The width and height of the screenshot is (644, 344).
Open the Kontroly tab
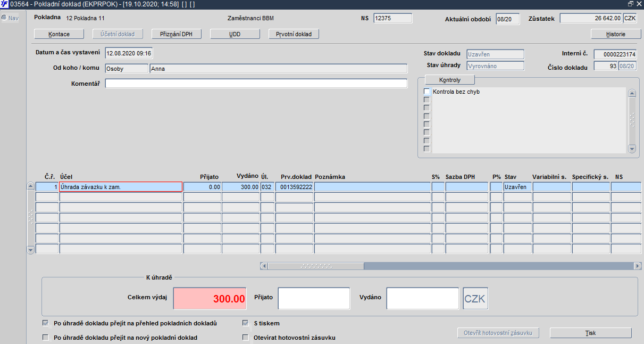pos(450,80)
